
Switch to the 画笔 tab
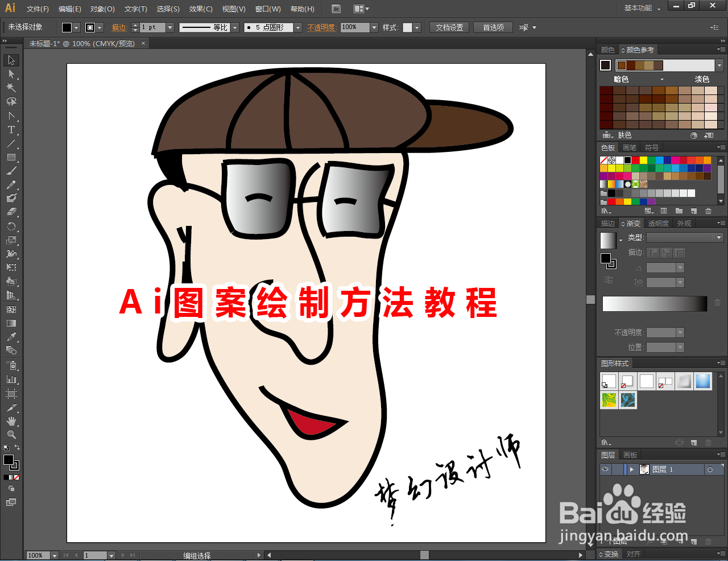coord(630,147)
